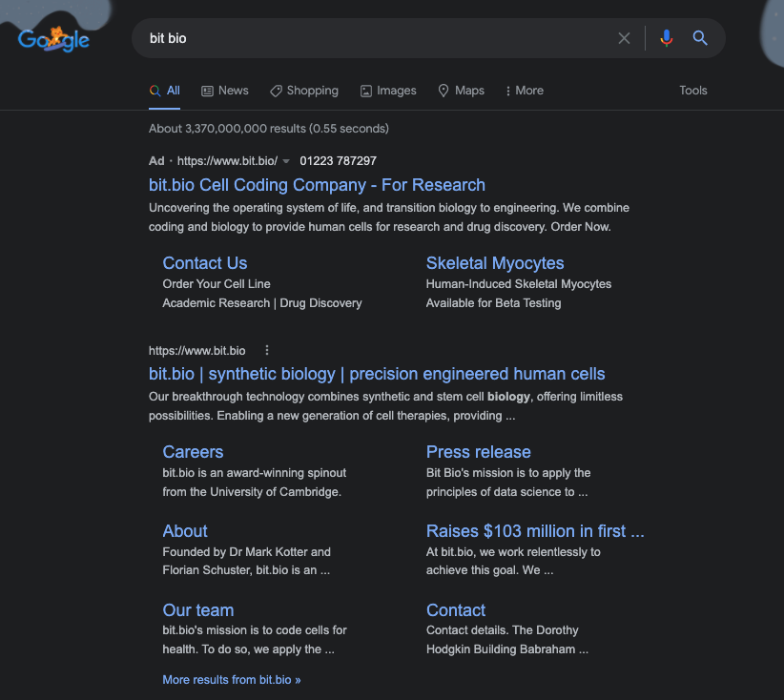This screenshot has height=700, width=784.
Task: Start voice search with microphone icon
Action: point(666,38)
